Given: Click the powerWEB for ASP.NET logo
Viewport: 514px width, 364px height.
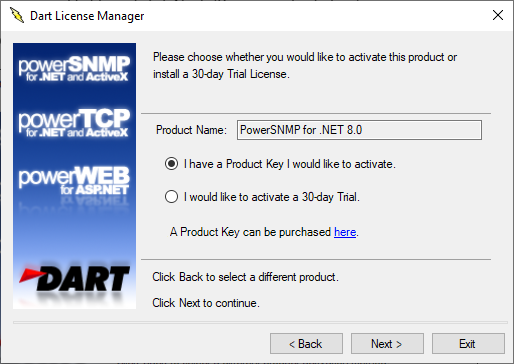Looking at the screenshot, I should (74, 180).
